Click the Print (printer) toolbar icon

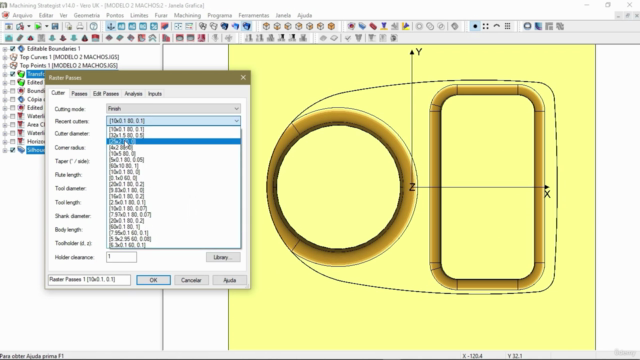(80, 27)
